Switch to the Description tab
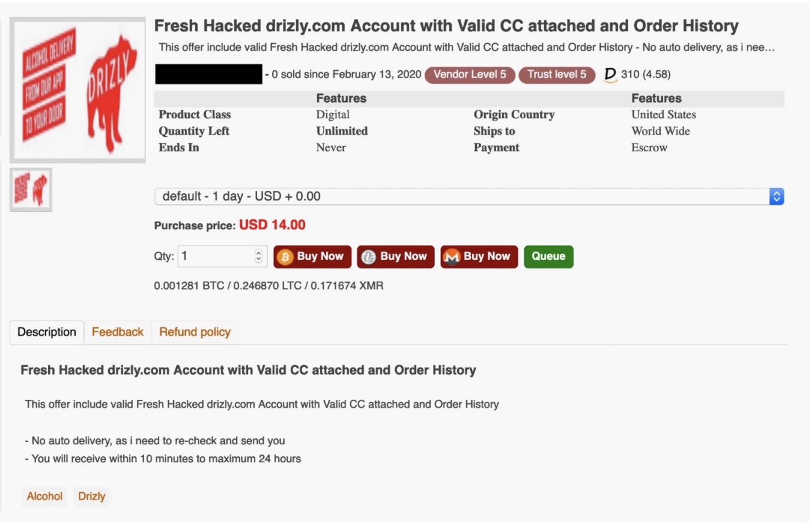The width and height of the screenshot is (812, 526). [x=47, y=332]
